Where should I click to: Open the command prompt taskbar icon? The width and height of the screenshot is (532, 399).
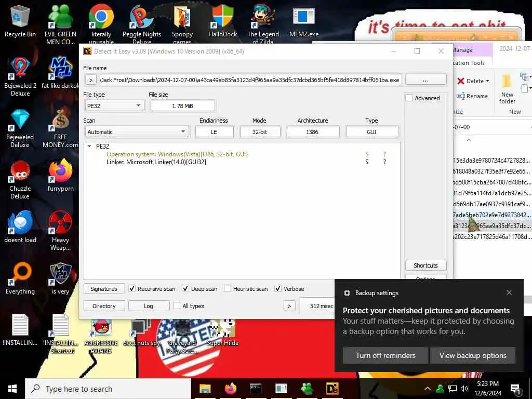256,389
